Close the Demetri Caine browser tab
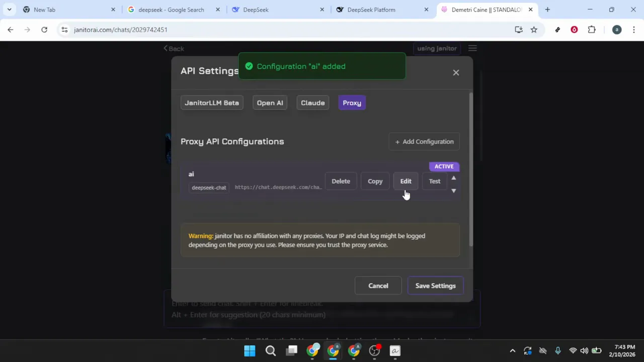The image size is (644, 362). click(x=530, y=10)
